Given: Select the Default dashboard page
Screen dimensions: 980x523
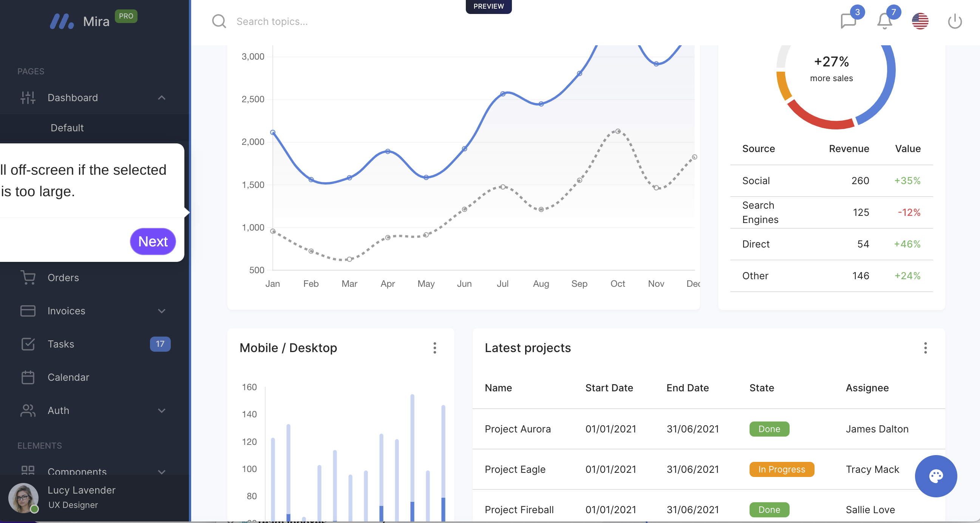Looking at the screenshot, I should (67, 128).
